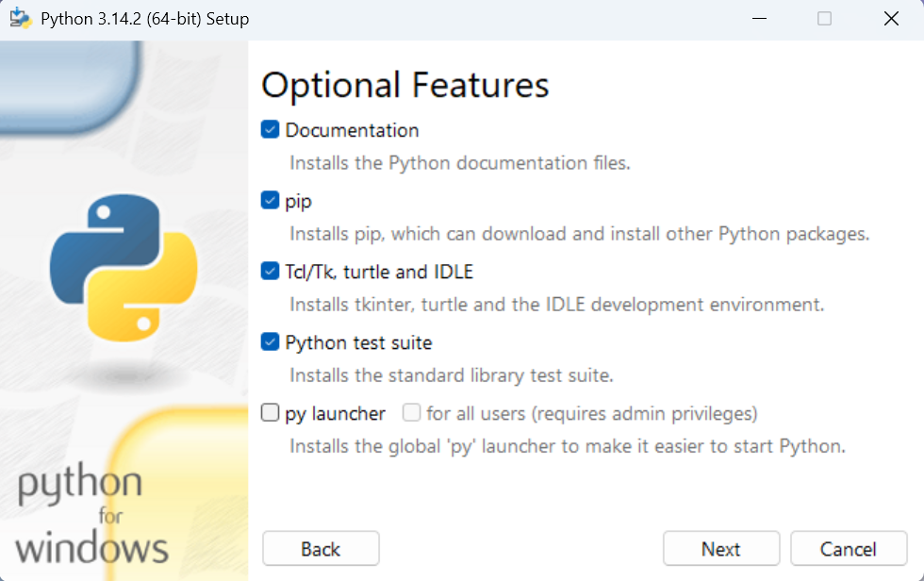Cancel the Python installation

pyautogui.click(x=849, y=549)
